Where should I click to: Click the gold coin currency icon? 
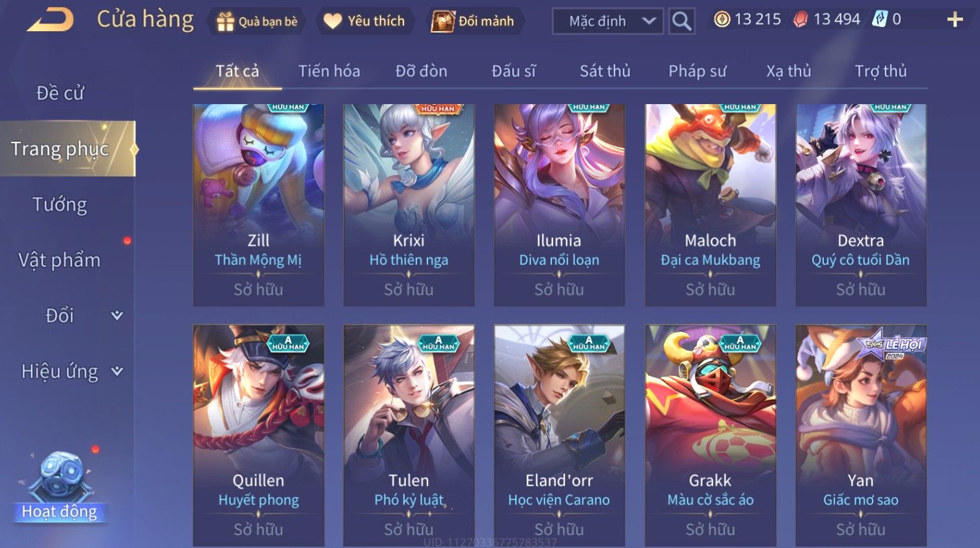tap(722, 20)
